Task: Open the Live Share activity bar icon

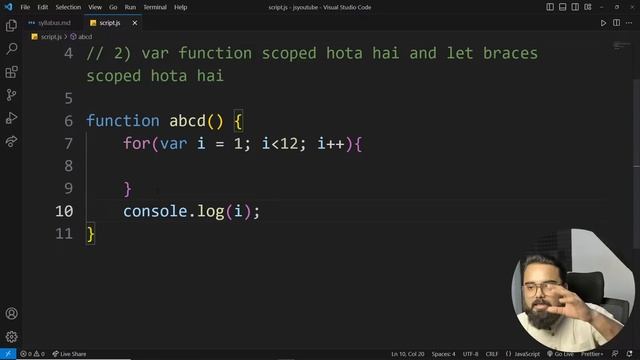Action: pos(11,142)
